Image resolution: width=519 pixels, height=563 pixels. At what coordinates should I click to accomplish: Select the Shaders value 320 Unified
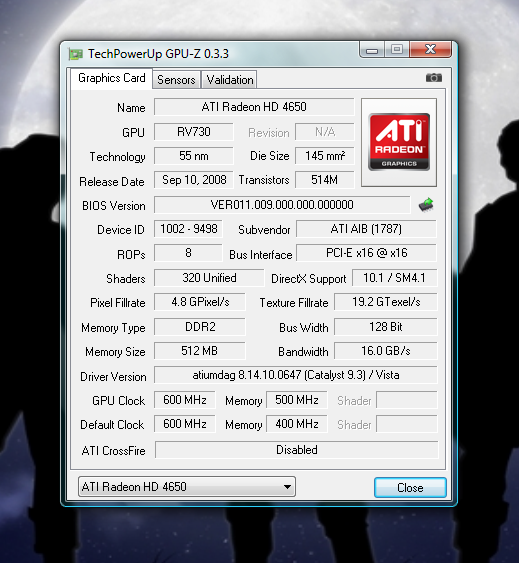pos(209,278)
